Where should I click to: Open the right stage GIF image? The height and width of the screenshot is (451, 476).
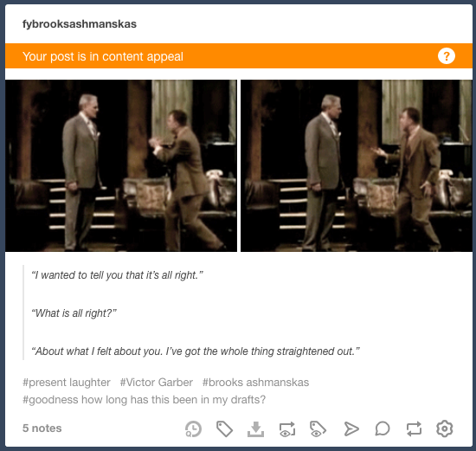[x=357, y=166]
